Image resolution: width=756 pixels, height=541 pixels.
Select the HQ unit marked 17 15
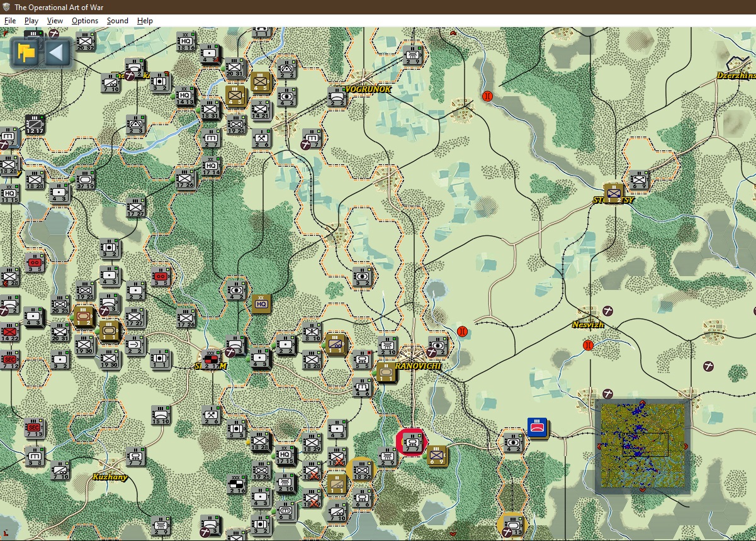pos(285,455)
